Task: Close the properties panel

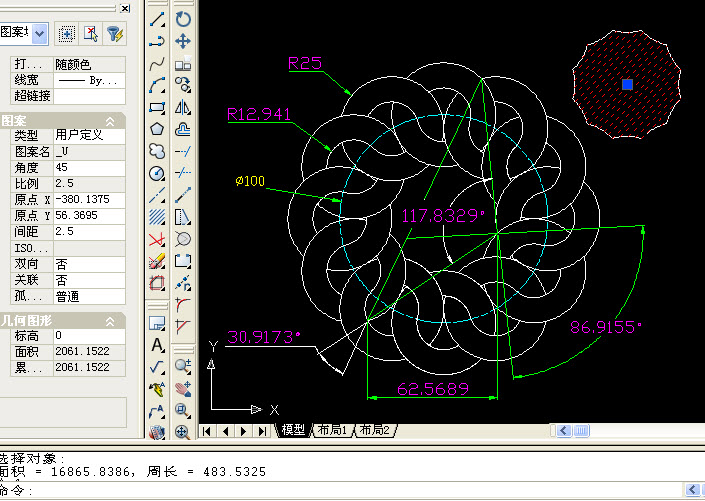Action: pos(125,8)
